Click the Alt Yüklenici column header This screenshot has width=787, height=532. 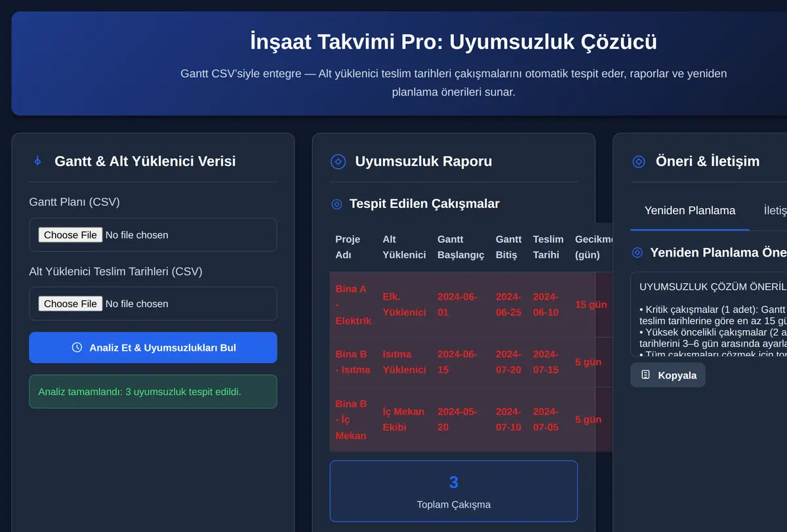404,247
